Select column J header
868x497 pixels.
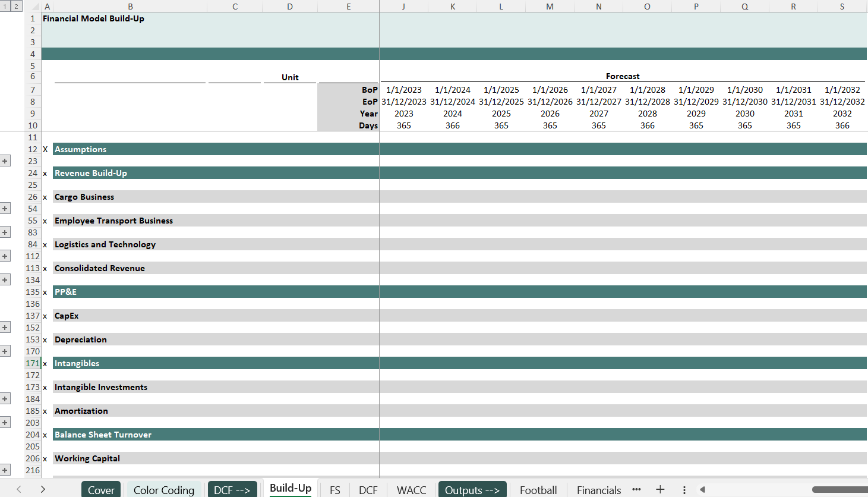click(x=403, y=7)
